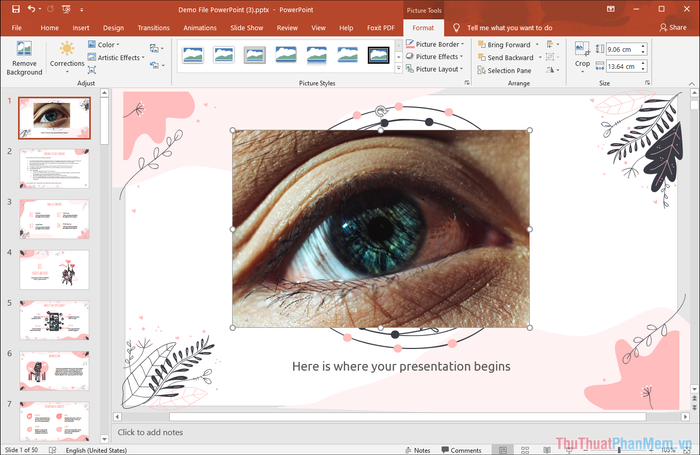700x455 pixels.
Task: Expand the Send Backward dropdown arrow
Action: coord(540,57)
